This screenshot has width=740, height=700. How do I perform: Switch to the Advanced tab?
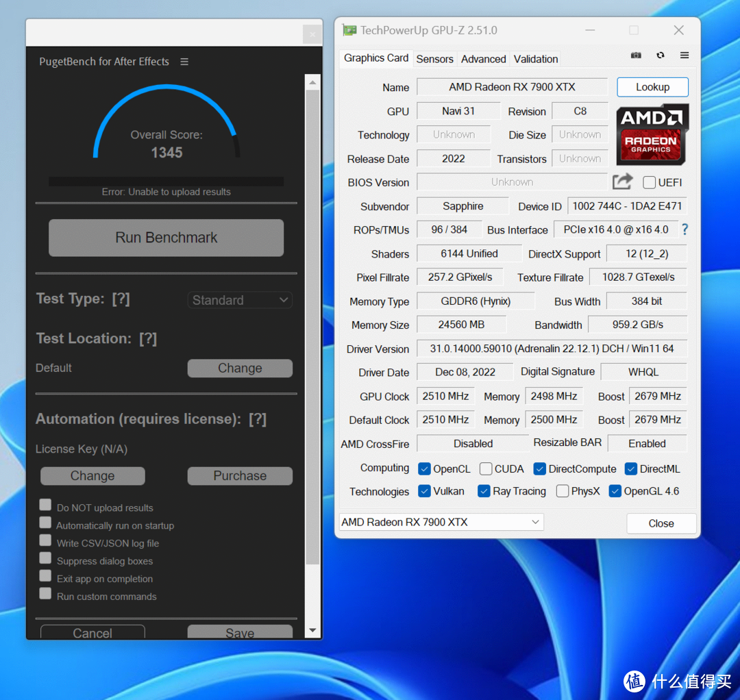(483, 59)
